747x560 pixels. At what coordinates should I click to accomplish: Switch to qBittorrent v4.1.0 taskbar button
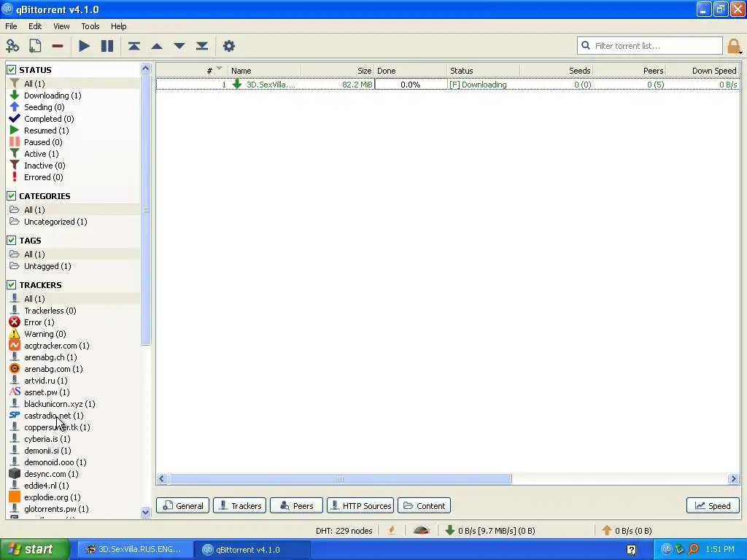coord(252,550)
